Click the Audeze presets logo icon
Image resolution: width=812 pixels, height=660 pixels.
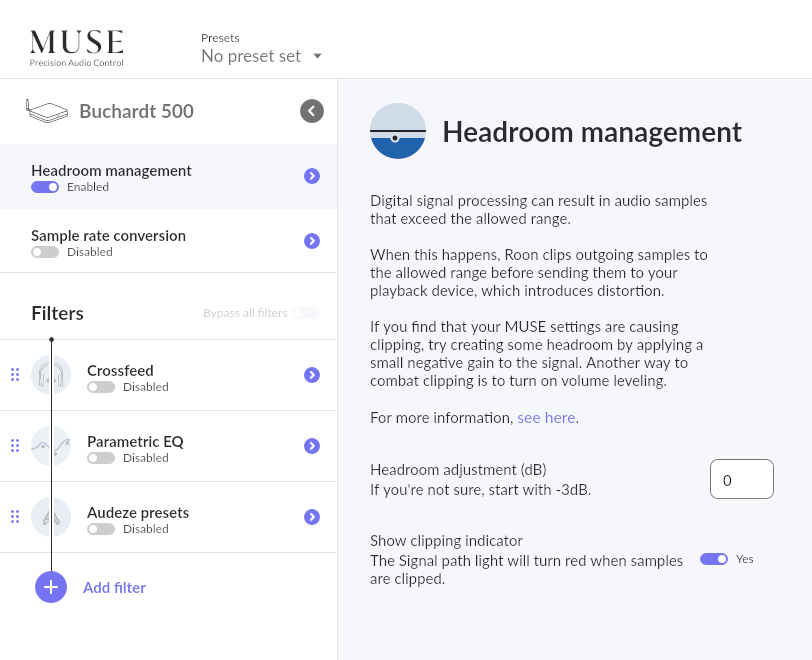coord(51,517)
